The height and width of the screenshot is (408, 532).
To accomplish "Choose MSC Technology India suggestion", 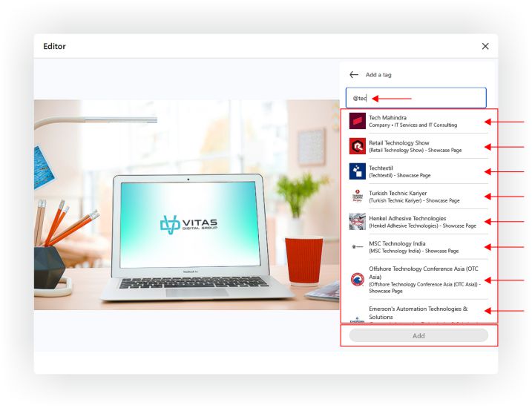I will pos(418,247).
